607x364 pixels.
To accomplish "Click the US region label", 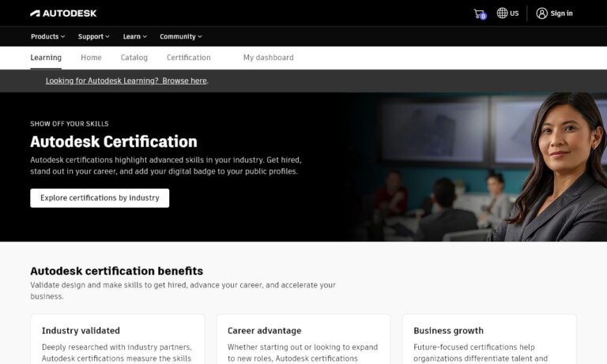I will 515,13.
